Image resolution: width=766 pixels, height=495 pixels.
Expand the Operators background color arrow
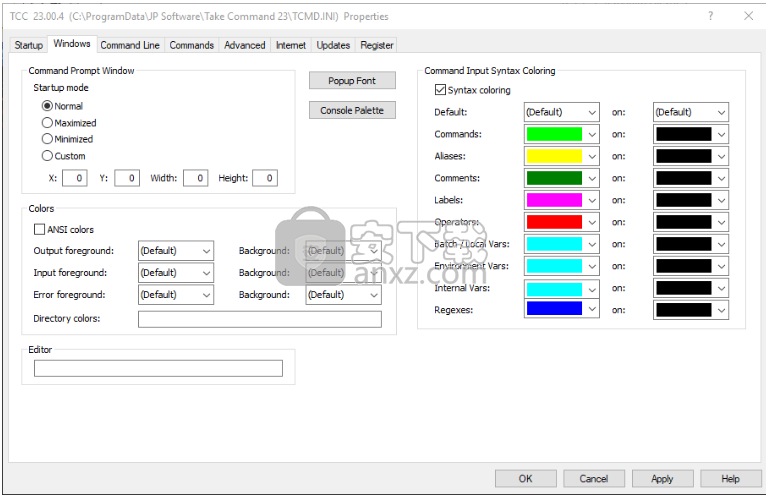point(722,222)
